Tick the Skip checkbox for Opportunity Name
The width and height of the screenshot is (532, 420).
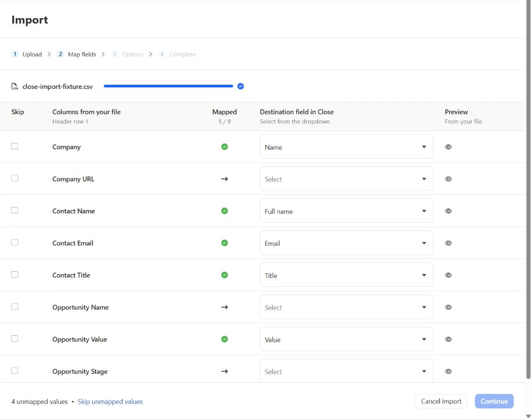(x=15, y=306)
